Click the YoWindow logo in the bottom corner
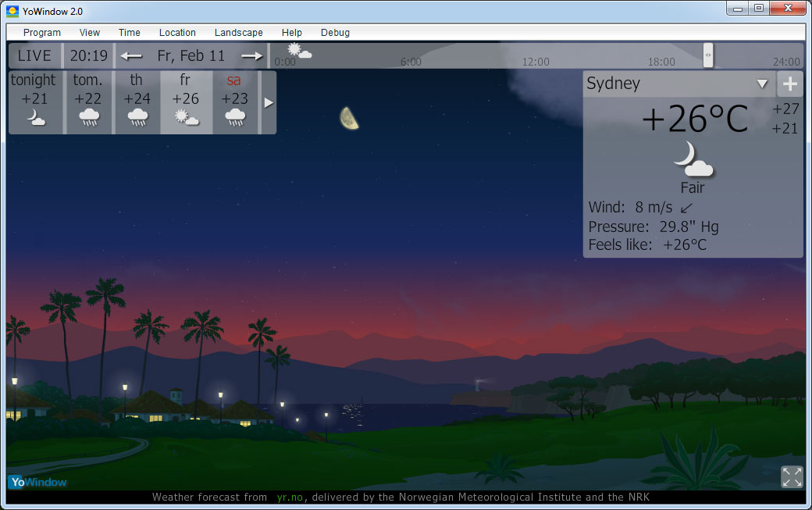Screen dimensions: 812x510 click(38, 482)
